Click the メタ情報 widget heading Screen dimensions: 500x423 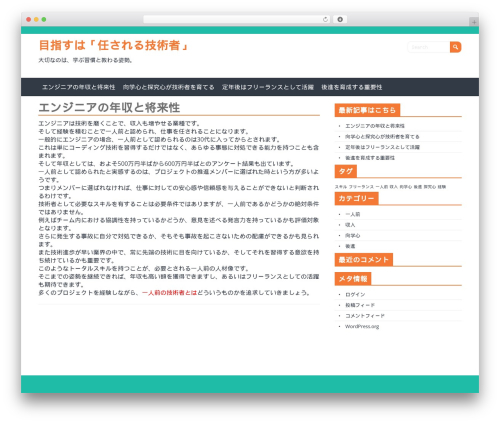(x=353, y=279)
